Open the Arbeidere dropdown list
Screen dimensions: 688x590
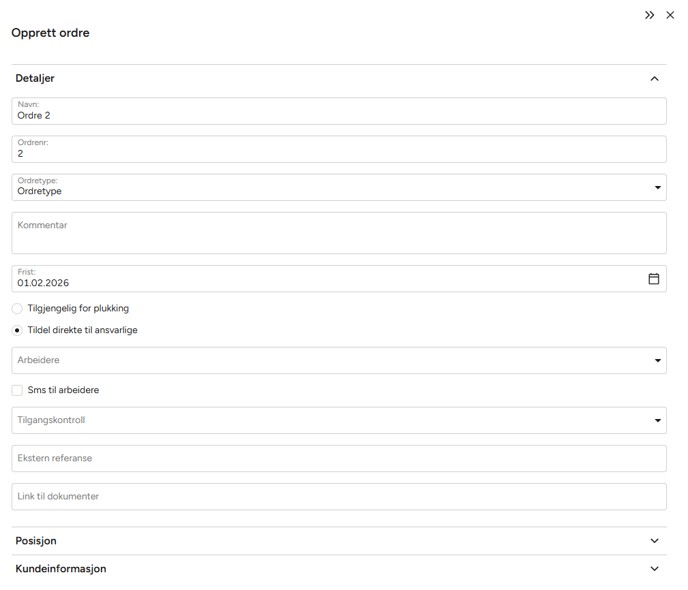coord(657,360)
